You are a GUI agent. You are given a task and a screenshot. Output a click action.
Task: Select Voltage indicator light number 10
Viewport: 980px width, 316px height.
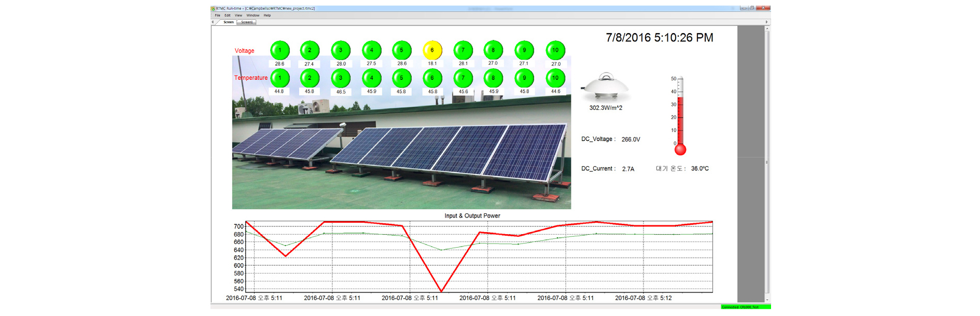(555, 50)
